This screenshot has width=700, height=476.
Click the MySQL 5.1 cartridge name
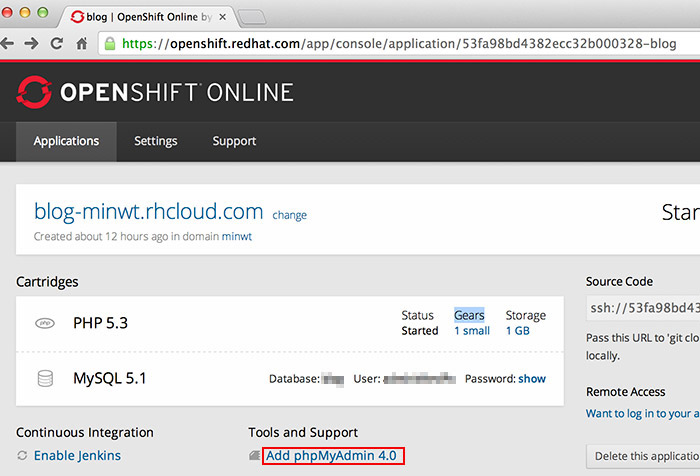[x=110, y=378]
